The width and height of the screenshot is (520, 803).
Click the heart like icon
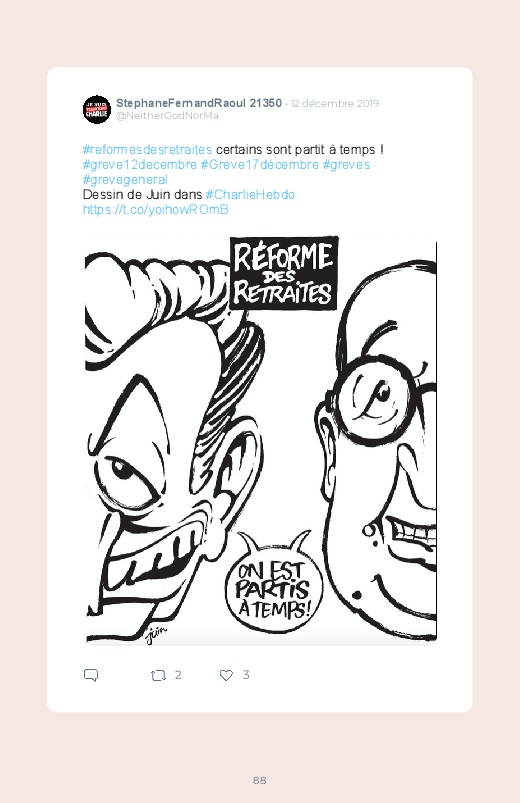click(x=226, y=675)
